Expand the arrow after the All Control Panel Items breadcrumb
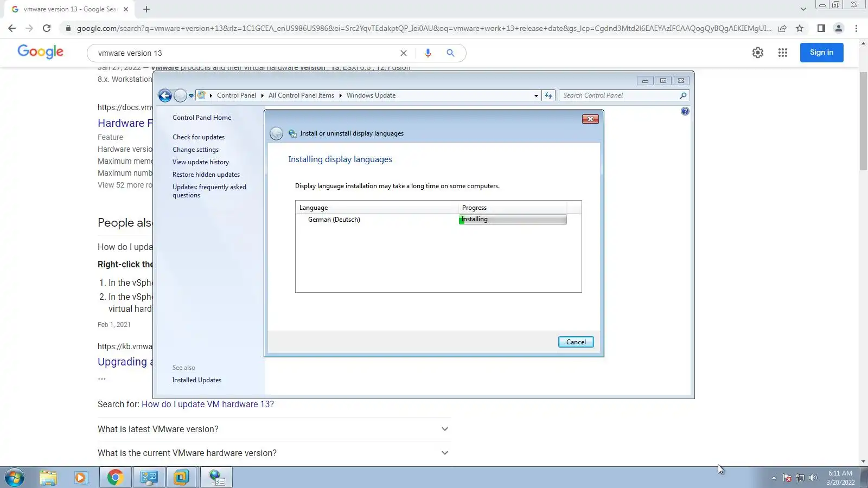 click(x=340, y=95)
